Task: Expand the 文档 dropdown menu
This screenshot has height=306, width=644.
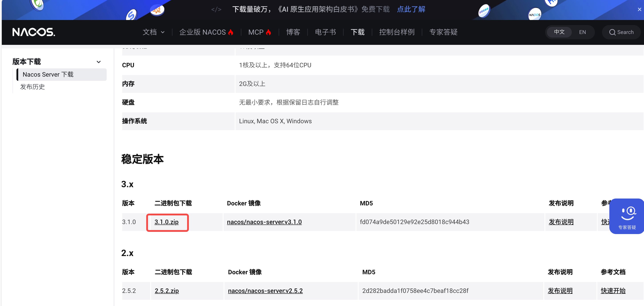Action: coord(154,32)
